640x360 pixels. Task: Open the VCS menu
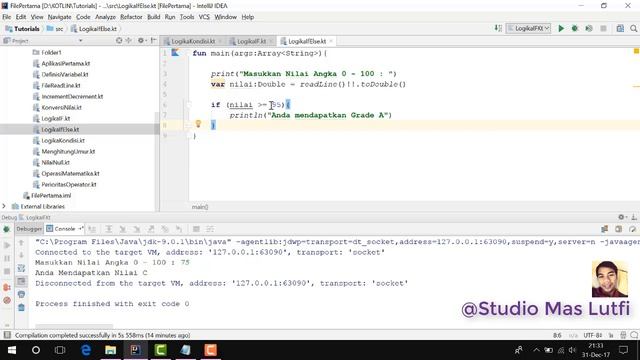[204, 17]
